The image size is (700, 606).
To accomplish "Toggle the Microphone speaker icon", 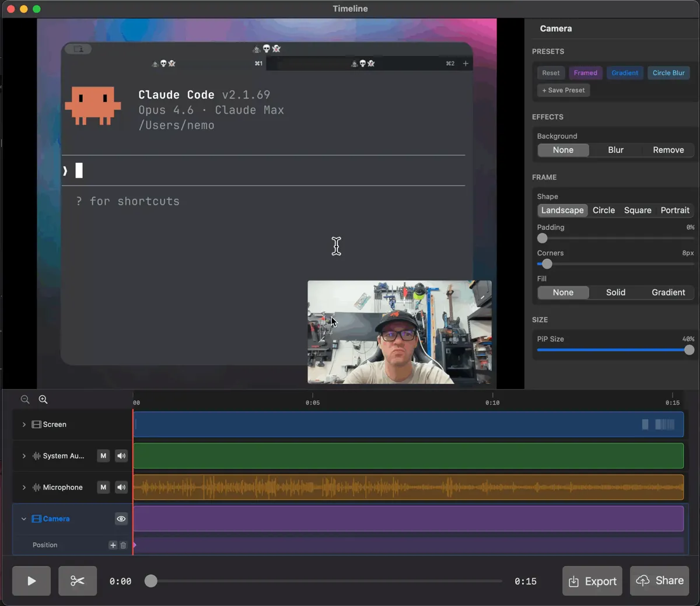I will [x=121, y=488].
